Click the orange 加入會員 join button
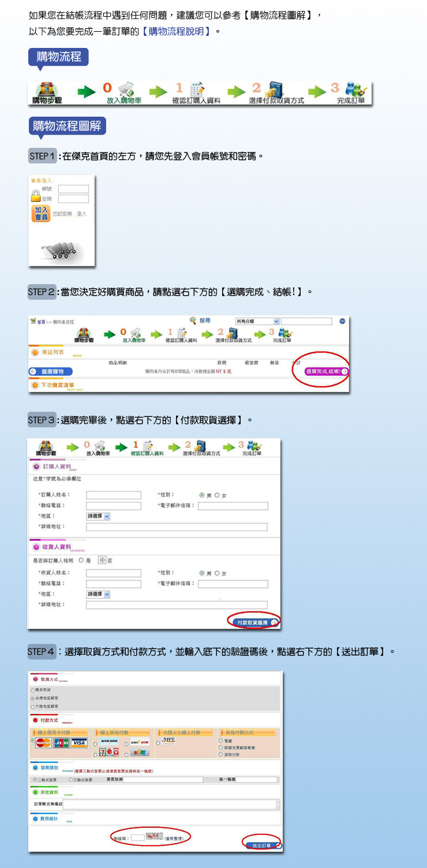This screenshot has height=868, width=427. pos(41,213)
